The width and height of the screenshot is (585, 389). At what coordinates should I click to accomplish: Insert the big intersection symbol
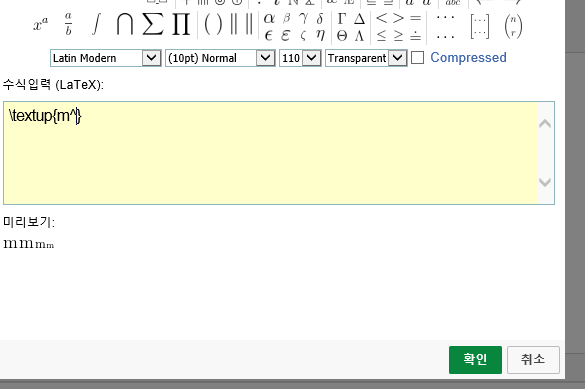[x=125, y=24]
